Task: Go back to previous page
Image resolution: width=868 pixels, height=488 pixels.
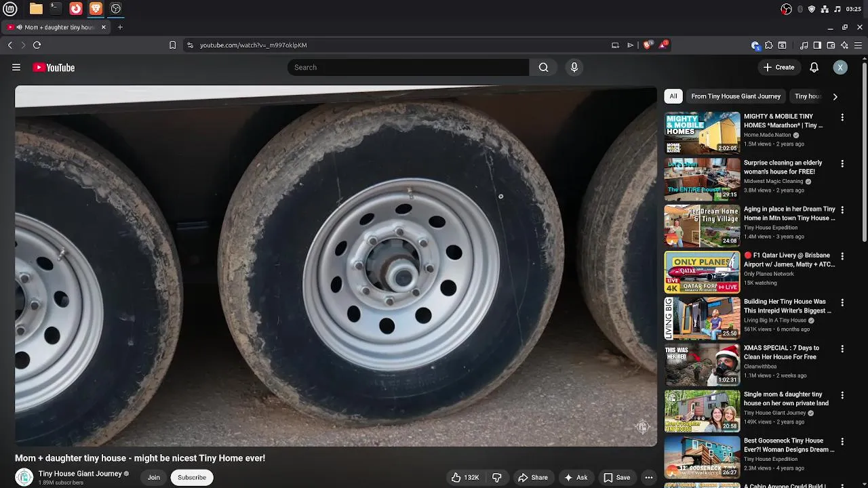Action: 9,45
